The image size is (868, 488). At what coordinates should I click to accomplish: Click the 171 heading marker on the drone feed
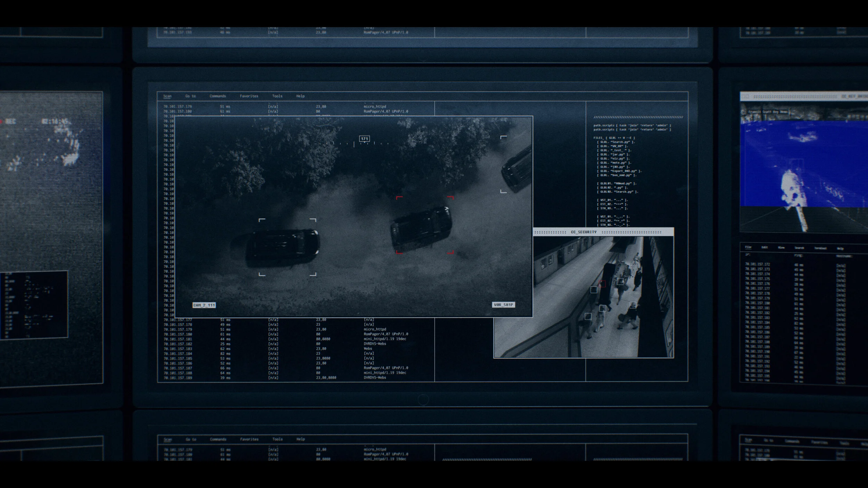tap(364, 139)
